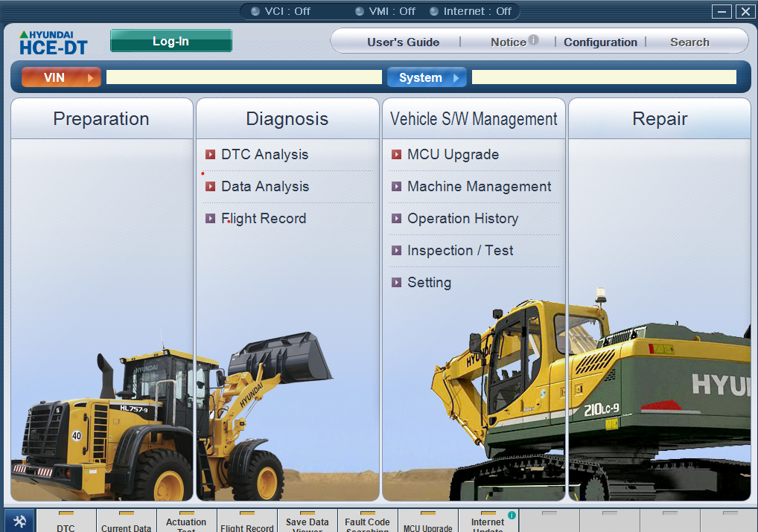The width and height of the screenshot is (758, 532).
Task: Click Actuation Test in the bottom toolbar
Action: point(186,521)
